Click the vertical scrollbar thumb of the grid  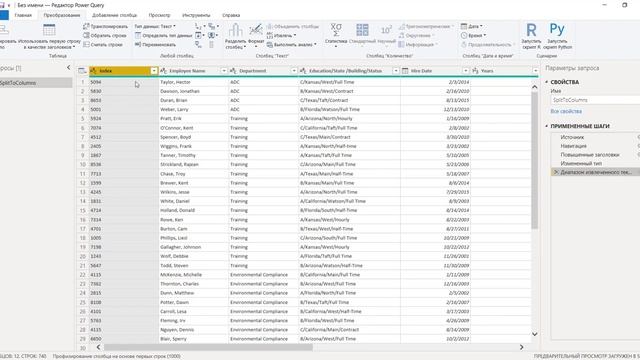[534, 160]
